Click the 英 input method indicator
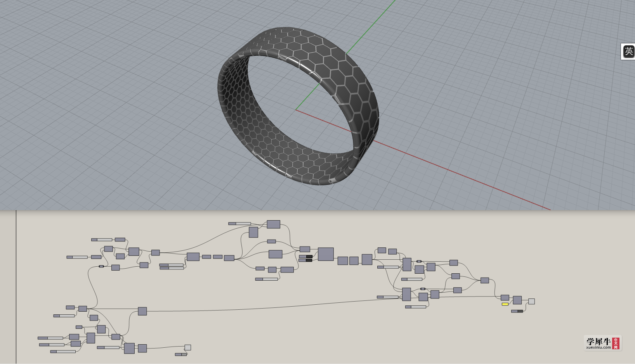Image resolution: width=635 pixels, height=364 pixels. point(629,51)
